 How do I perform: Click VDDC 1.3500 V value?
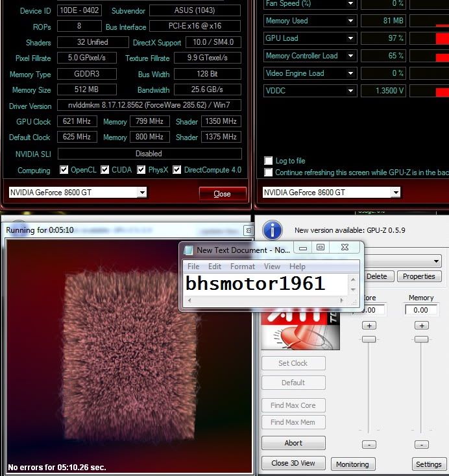[x=383, y=91]
